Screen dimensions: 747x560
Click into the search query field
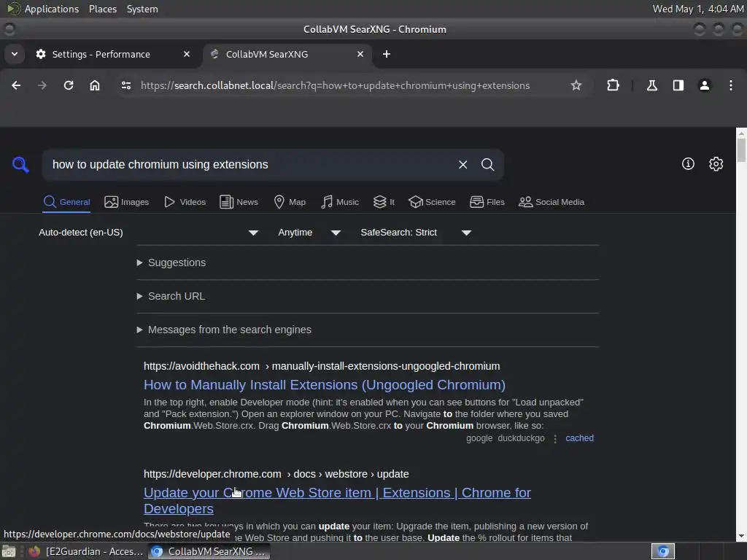tap(250, 164)
